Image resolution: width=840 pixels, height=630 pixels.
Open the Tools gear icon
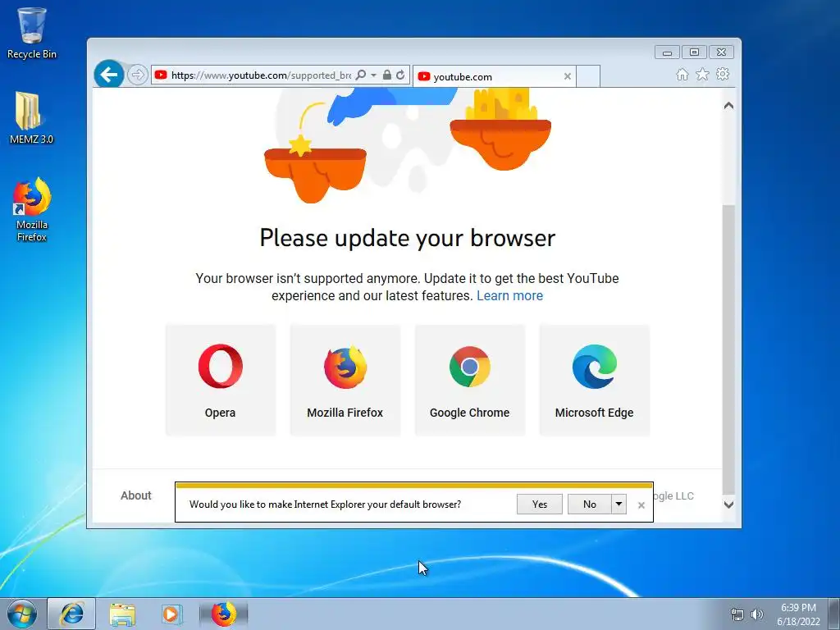723,75
